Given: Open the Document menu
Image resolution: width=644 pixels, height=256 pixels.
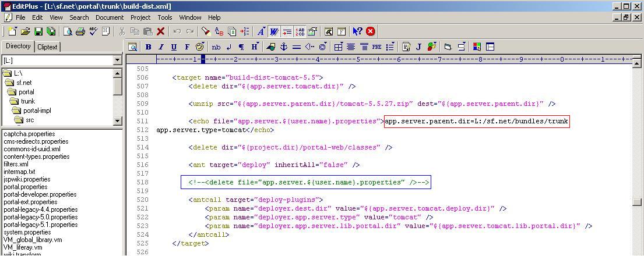Looking at the screenshot, I should coord(110,17).
